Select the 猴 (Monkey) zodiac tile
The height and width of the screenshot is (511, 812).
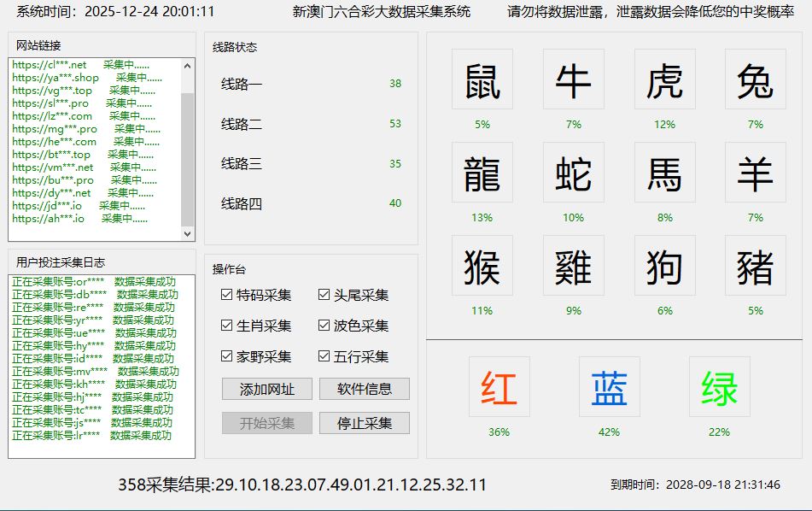pos(482,266)
